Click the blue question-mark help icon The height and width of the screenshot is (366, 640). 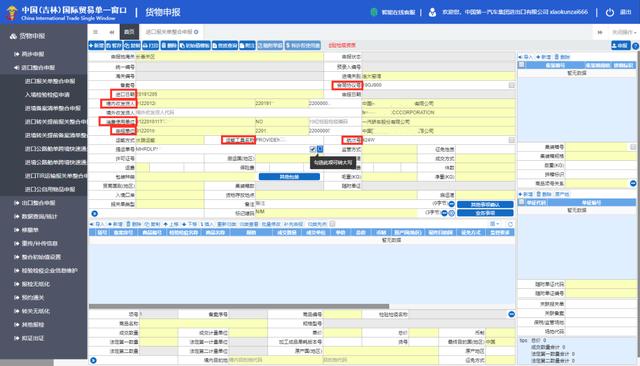click(x=635, y=46)
